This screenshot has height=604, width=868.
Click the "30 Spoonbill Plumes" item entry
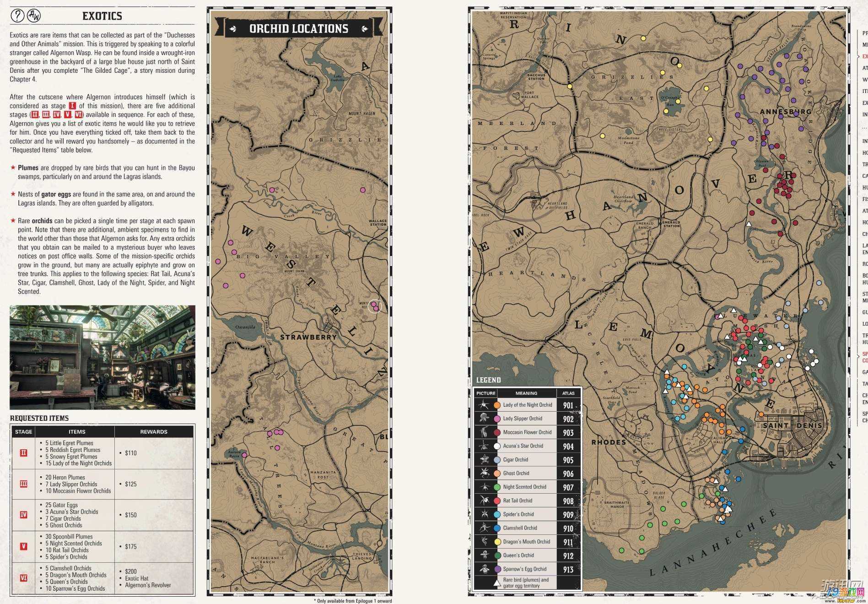point(69,536)
